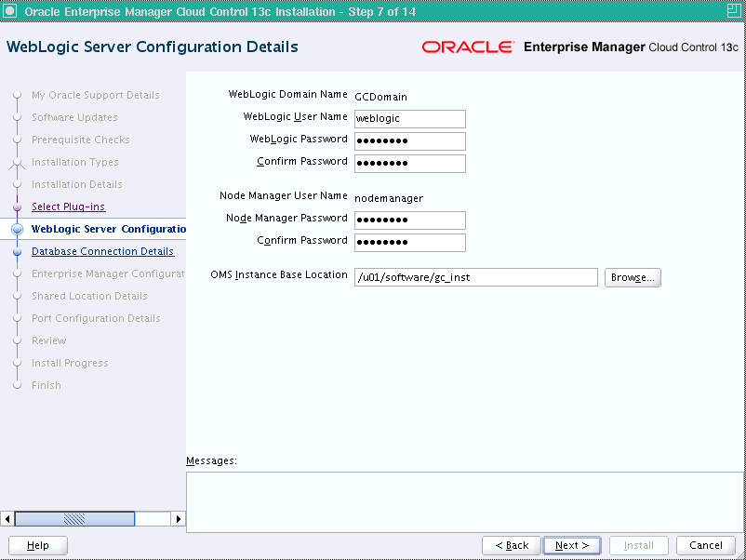Click the Browse button for OMS location
This screenshot has width=746, height=560.
(633, 277)
